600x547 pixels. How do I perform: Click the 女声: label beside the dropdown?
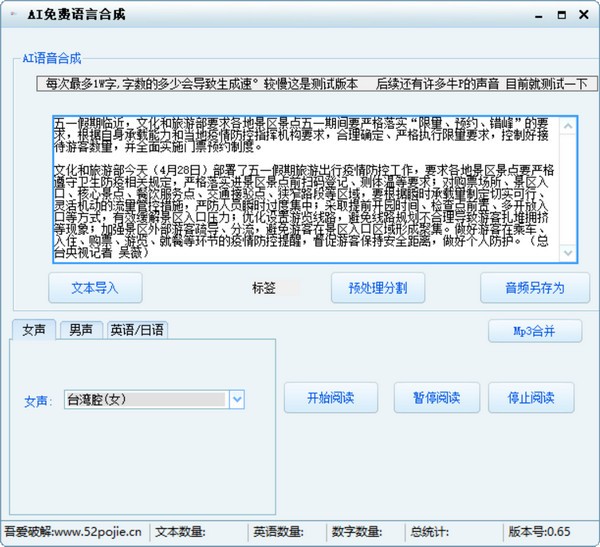[x=38, y=402]
